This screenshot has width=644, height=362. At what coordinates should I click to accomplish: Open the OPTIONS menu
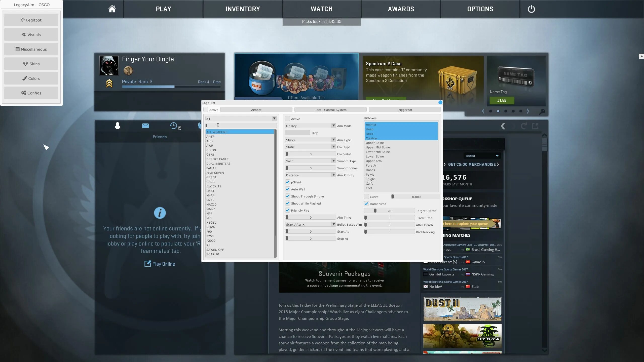pyautogui.click(x=480, y=9)
